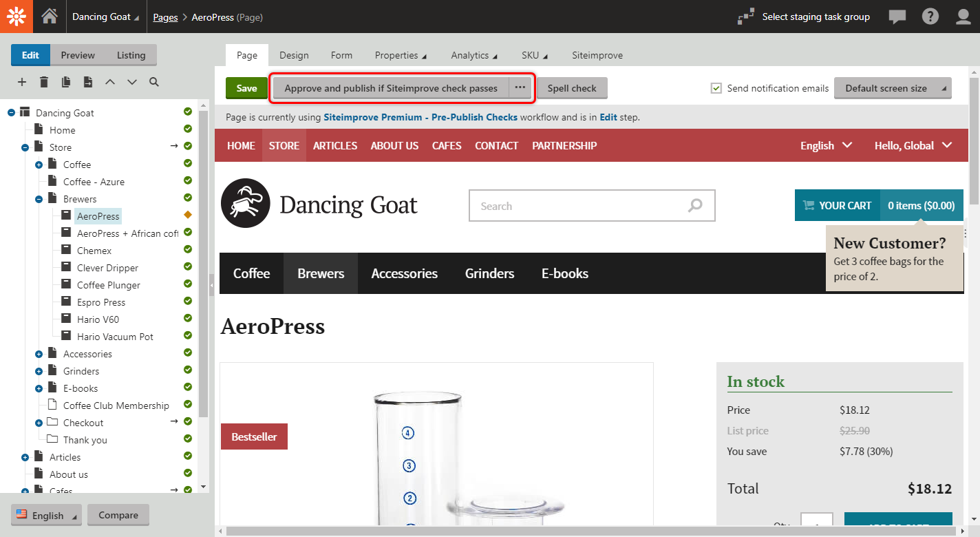Open Siteimprove Premium - Pre-Publish Checks workflow link

(x=420, y=117)
